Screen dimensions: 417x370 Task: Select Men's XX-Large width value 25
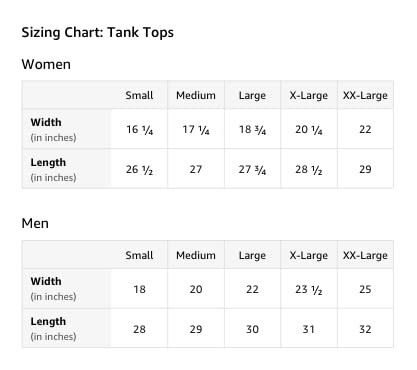[x=365, y=289]
